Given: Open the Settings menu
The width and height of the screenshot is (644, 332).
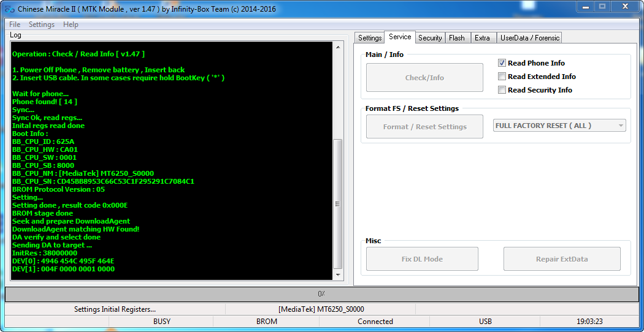Looking at the screenshot, I should click(42, 25).
